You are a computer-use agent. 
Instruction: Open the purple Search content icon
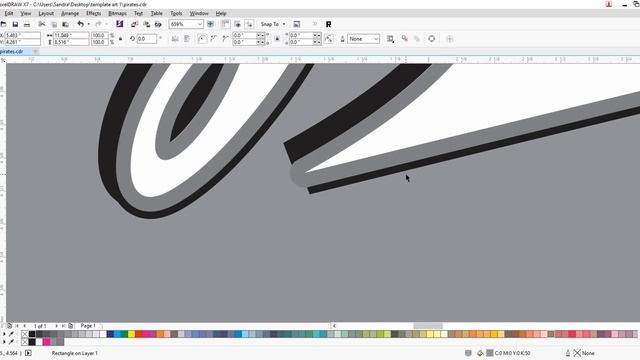pyautogui.click(x=120, y=24)
